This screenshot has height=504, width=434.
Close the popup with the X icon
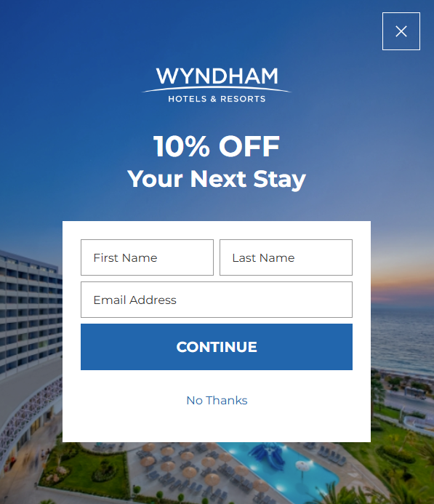coord(401,31)
